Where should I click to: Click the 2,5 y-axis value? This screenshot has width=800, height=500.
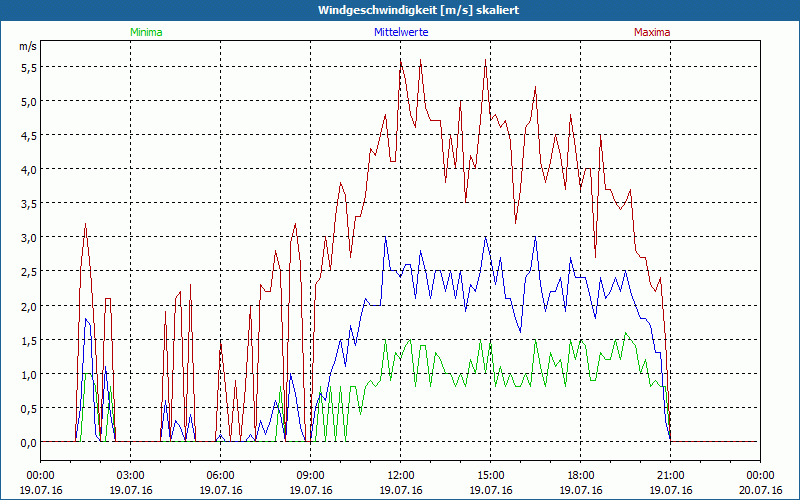pos(29,272)
